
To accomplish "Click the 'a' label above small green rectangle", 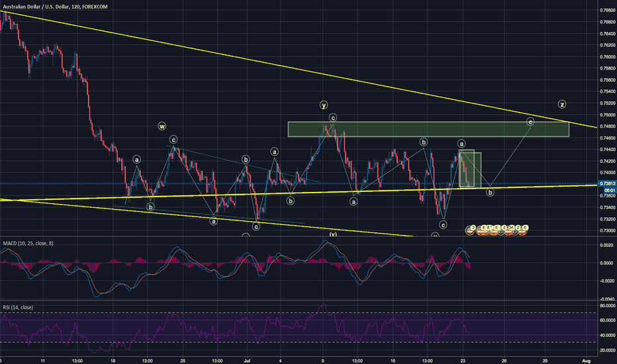I will 461,143.
